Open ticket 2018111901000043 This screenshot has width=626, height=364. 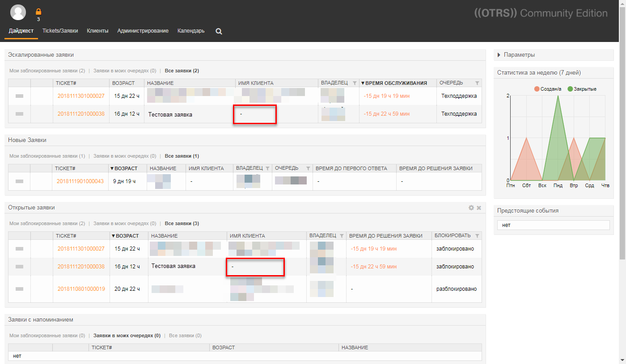click(x=80, y=181)
